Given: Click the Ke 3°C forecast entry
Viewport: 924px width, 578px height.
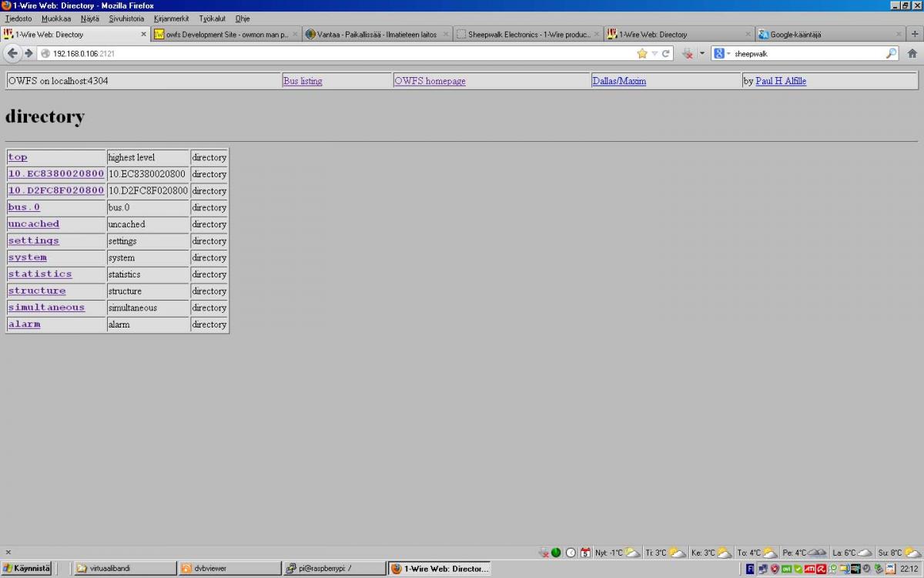Looking at the screenshot, I should [711, 553].
